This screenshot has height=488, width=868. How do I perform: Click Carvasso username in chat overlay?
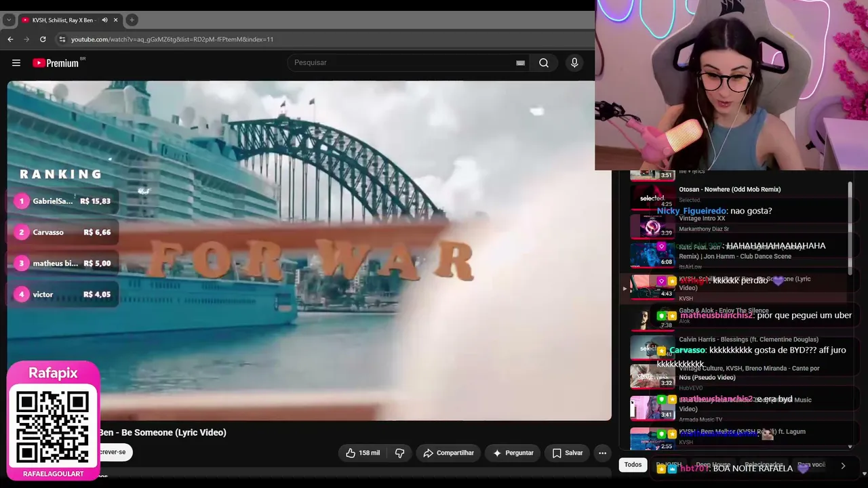pyautogui.click(x=687, y=350)
